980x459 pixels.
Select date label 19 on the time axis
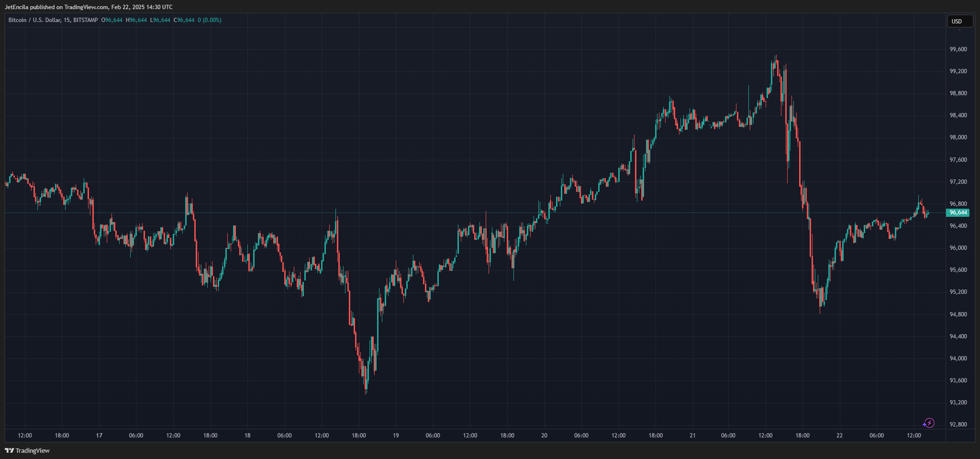(396, 436)
